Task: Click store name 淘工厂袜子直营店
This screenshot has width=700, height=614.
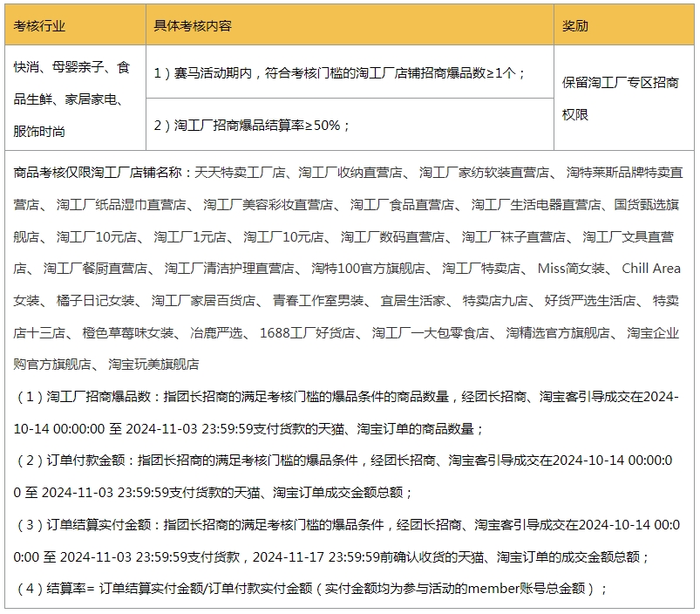Action: click(513, 236)
